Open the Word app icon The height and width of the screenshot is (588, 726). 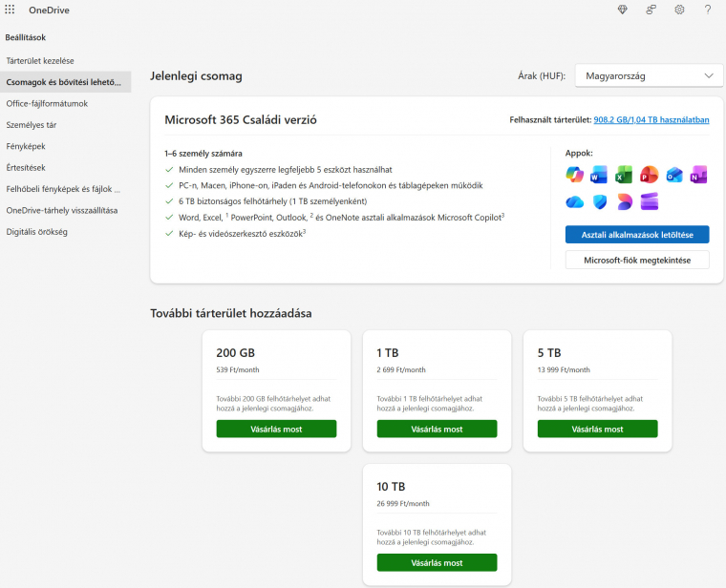click(599, 175)
